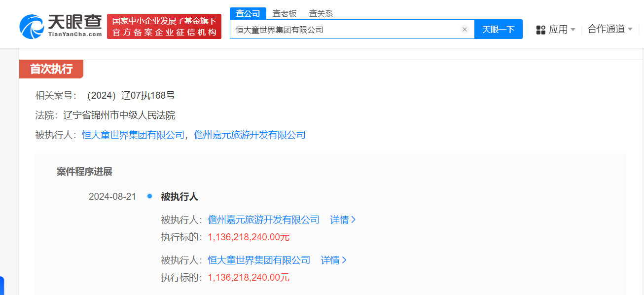This screenshot has height=295, width=644.
Task: Click the TianYanCha logo icon
Action: click(33, 27)
